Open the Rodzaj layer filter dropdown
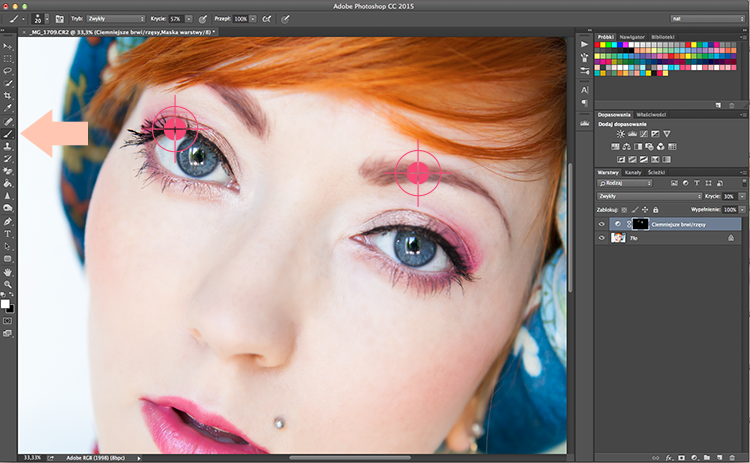 [x=625, y=183]
